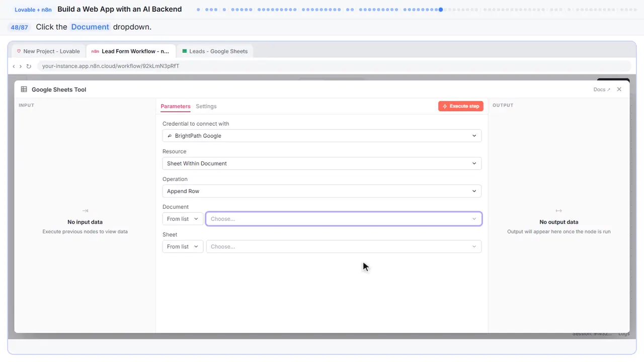Switch to the Settings tab
The width and height of the screenshot is (644, 362).
[206, 106]
